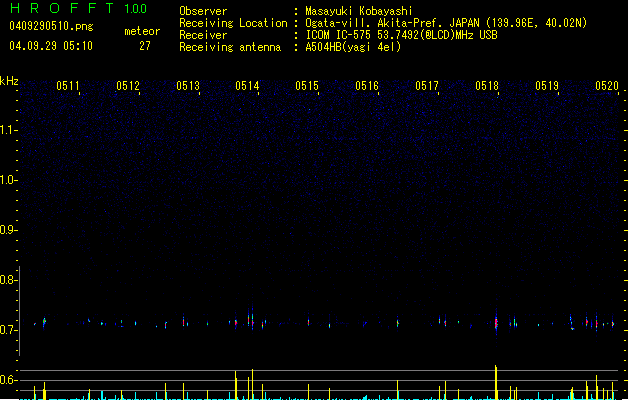Click the date stamp 04.09.29 05:10

51,46
